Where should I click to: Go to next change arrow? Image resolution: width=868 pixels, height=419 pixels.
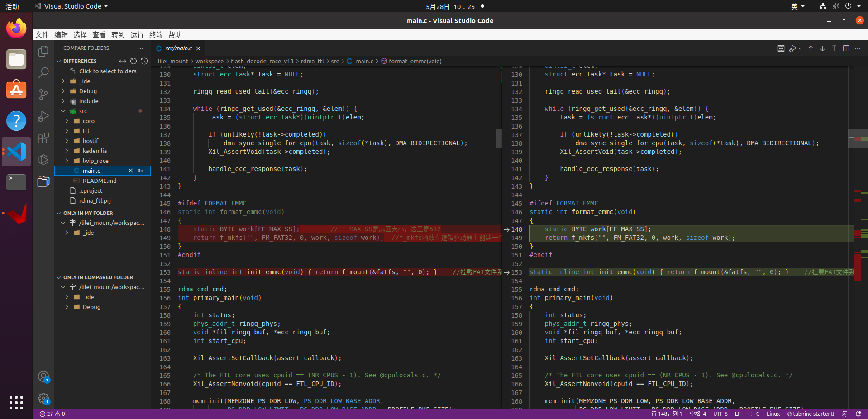(823, 48)
